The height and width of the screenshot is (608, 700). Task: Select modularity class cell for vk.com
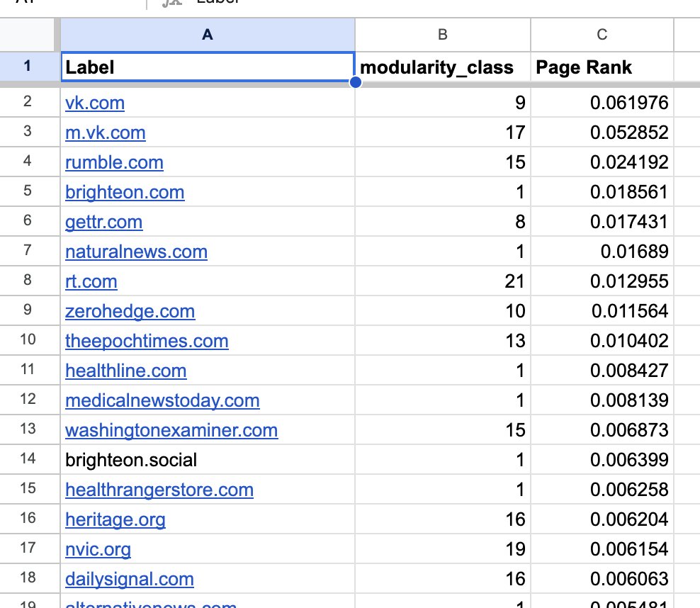tap(442, 103)
